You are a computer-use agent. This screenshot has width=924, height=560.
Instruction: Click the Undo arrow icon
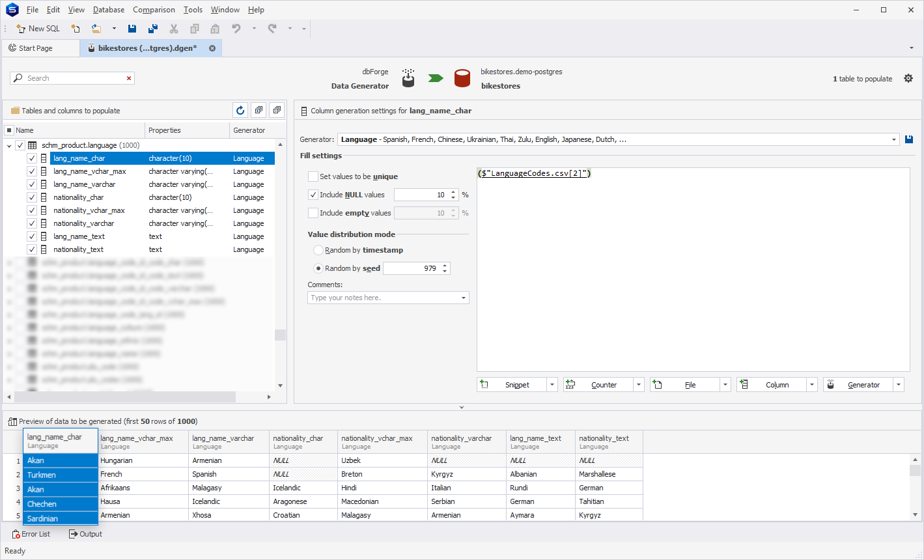pos(236,29)
